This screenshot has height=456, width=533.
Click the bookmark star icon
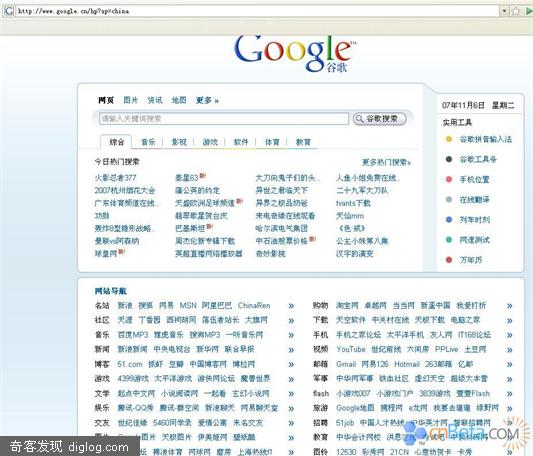click(x=516, y=11)
